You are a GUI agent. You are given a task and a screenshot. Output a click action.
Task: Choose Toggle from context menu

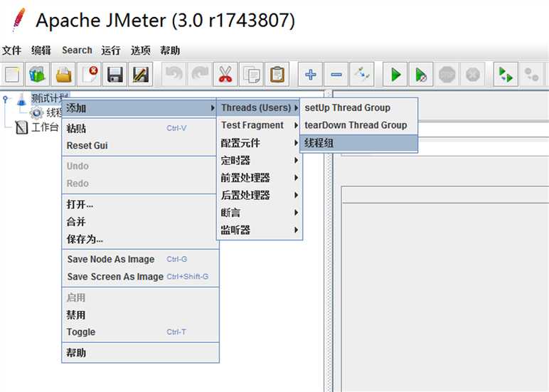coord(140,332)
